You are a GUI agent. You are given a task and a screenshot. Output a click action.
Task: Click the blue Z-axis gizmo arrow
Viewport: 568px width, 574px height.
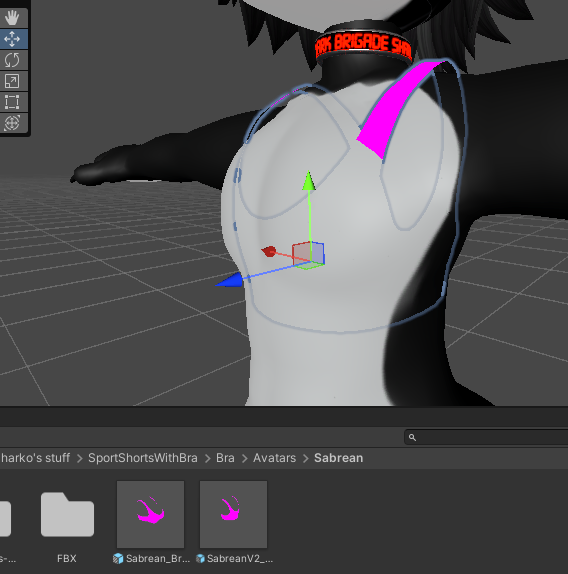pyautogui.click(x=229, y=280)
